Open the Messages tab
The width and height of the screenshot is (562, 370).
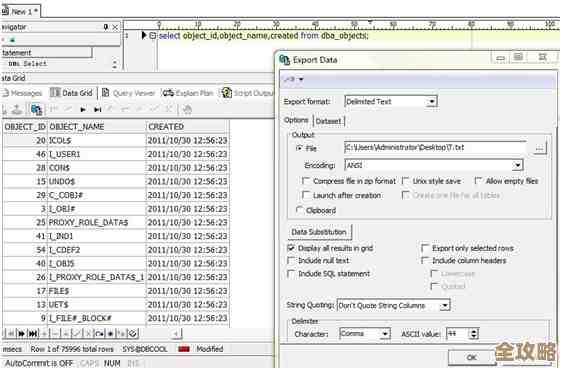(x=22, y=93)
